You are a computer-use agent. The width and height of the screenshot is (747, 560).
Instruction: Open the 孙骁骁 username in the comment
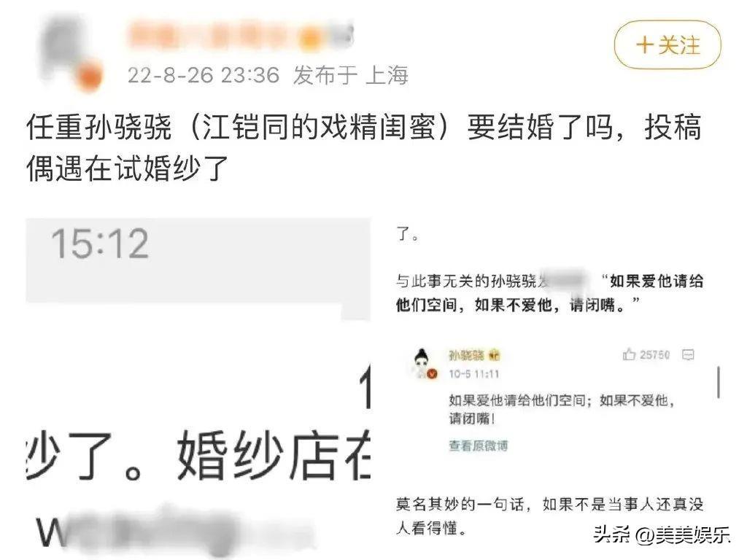[466, 355]
